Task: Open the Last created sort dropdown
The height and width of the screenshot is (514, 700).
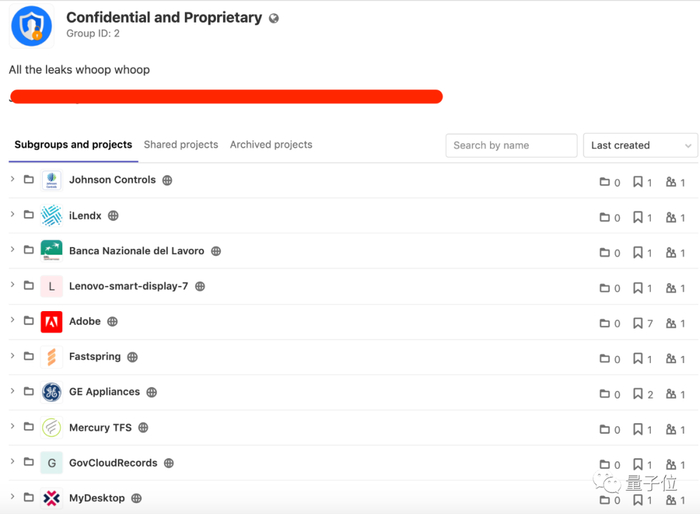Action: pos(640,145)
